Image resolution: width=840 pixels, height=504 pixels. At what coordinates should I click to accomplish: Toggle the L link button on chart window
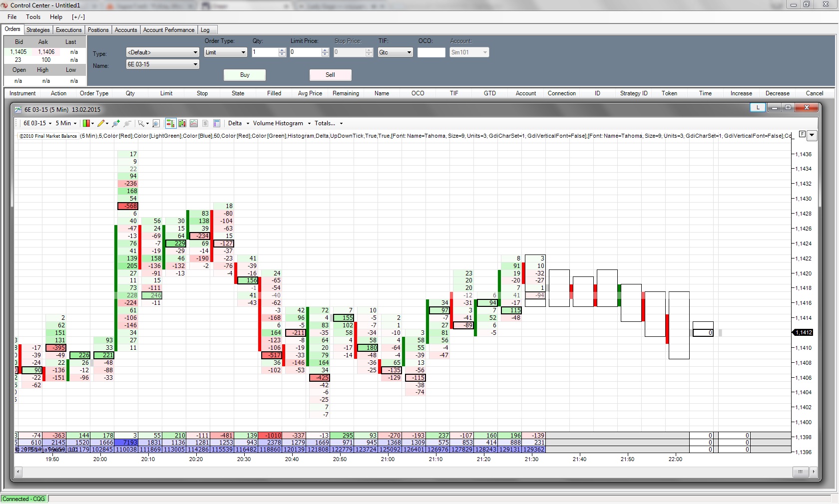(x=758, y=107)
